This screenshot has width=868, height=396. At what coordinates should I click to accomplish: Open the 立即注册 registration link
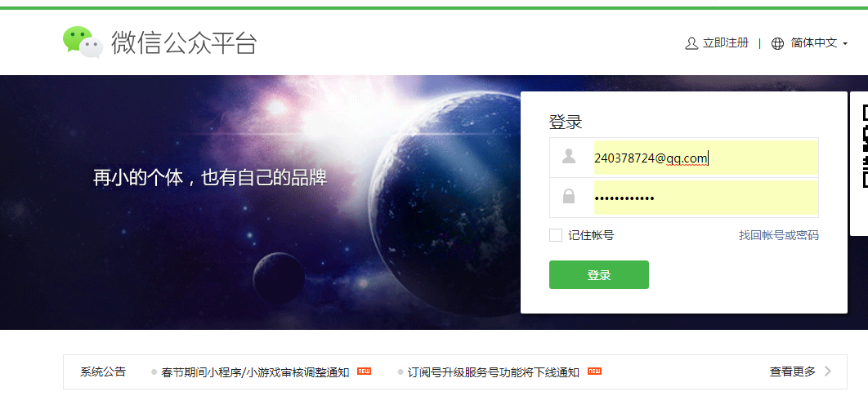(725, 43)
